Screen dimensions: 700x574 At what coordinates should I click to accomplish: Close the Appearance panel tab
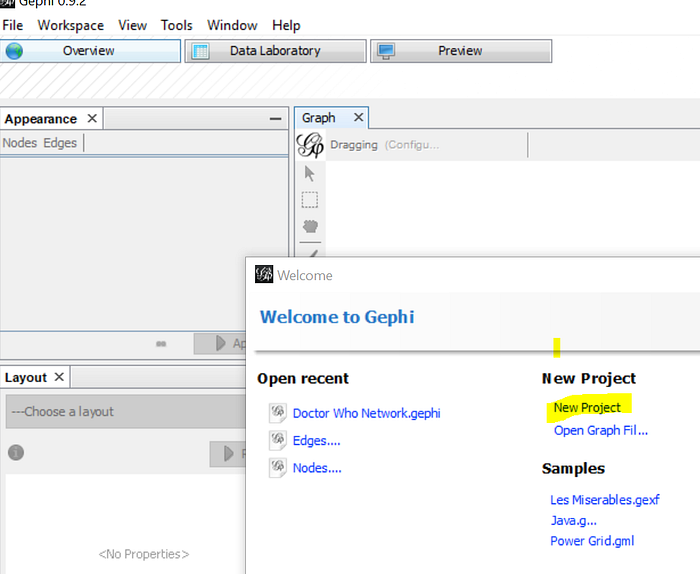coord(92,119)
